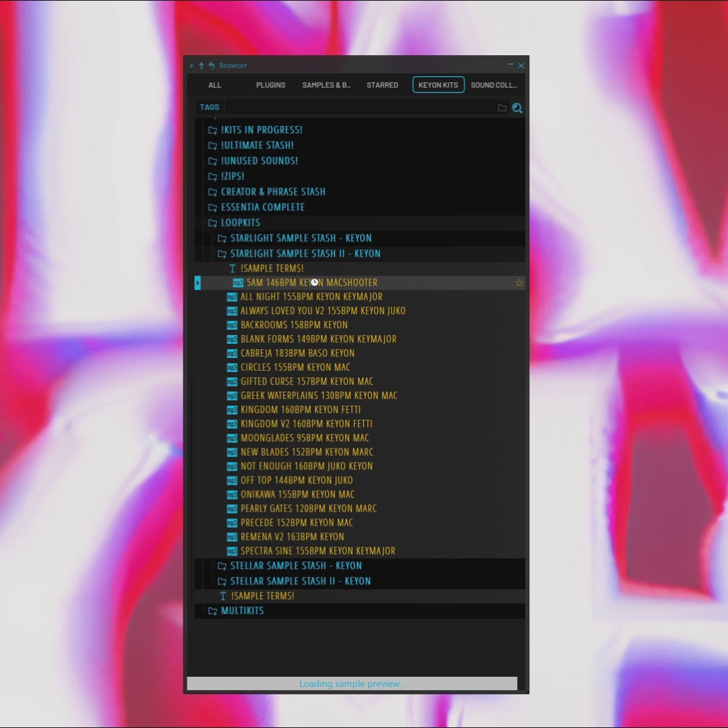Switch to the STARRED tab

click(x=382, y=85)
